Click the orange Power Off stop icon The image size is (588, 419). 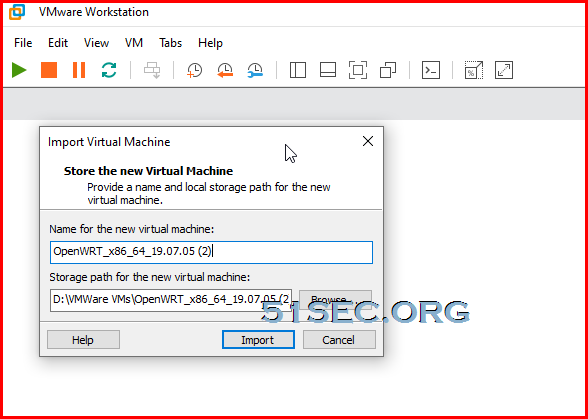click(x=49, y=70)
